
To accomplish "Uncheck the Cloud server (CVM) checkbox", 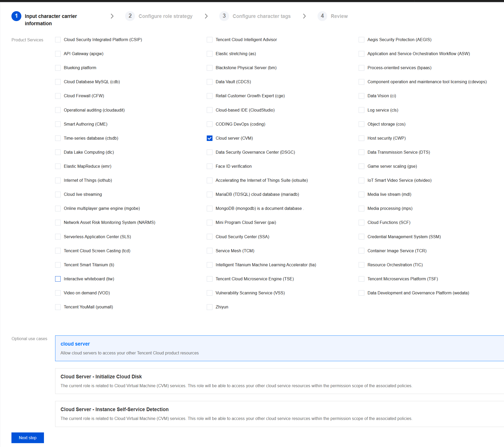I will pos(210,138).
